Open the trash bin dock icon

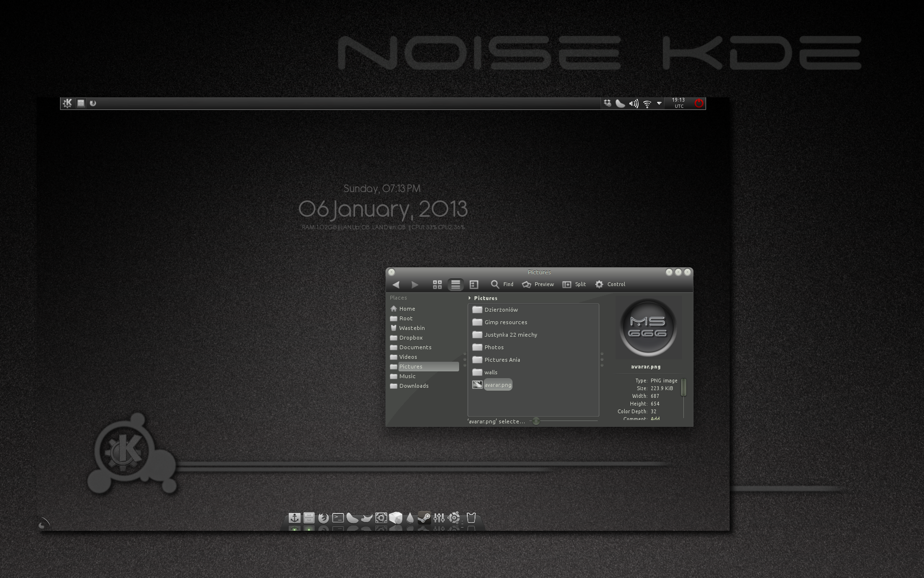point(471,518)
